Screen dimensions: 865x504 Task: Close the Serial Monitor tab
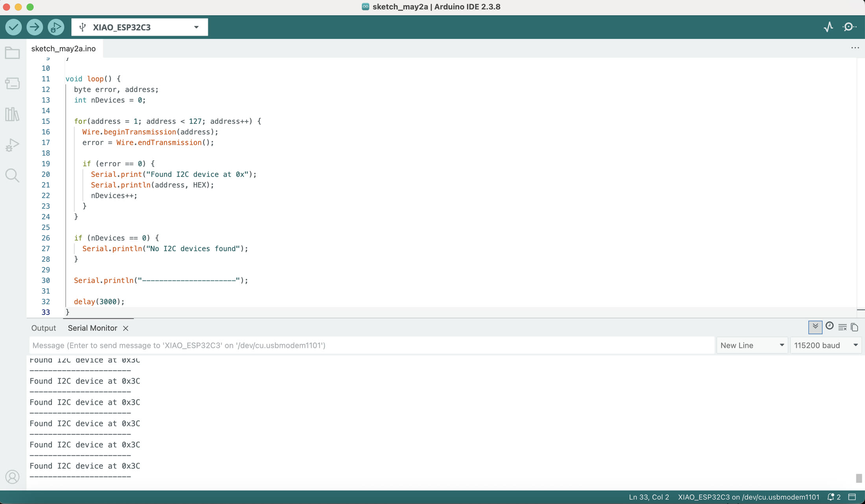(126, 328)
